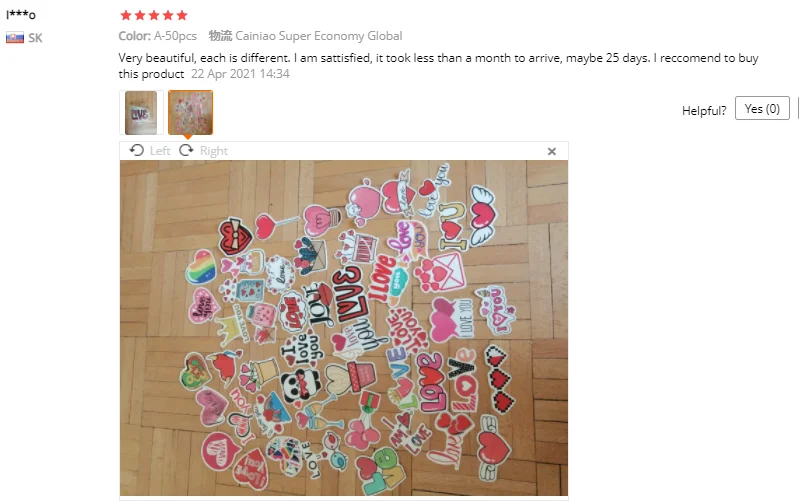The width and height of the screenshot is (799, 501).
Task: Click the rotate right arrow icon
Action: pyautogui.click(x=186, y=150)
